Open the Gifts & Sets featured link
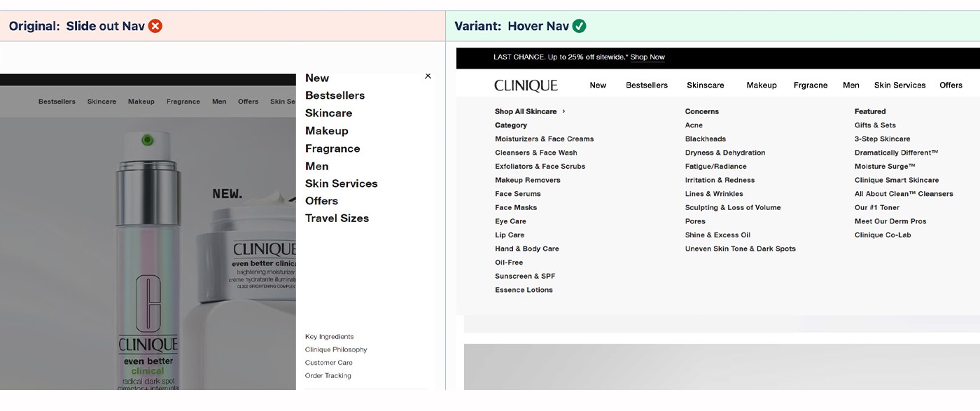This screenshot has width=980, height=411. point(875,125)
